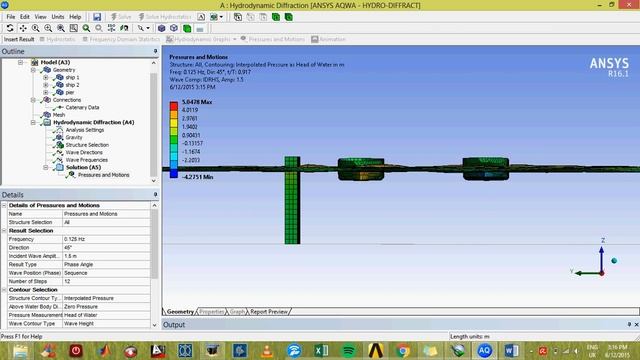Collapse the Model (A3) tree node
Screen dimensions: 640x360
click(x=20, y=62)
